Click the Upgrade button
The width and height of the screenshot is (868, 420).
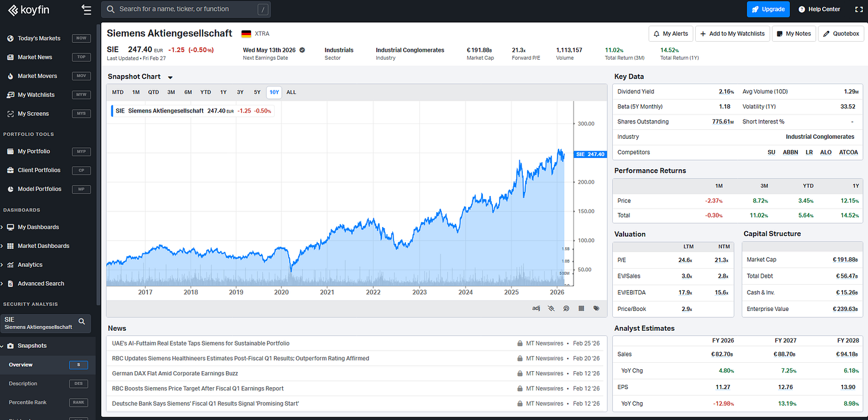click(768, 9)
